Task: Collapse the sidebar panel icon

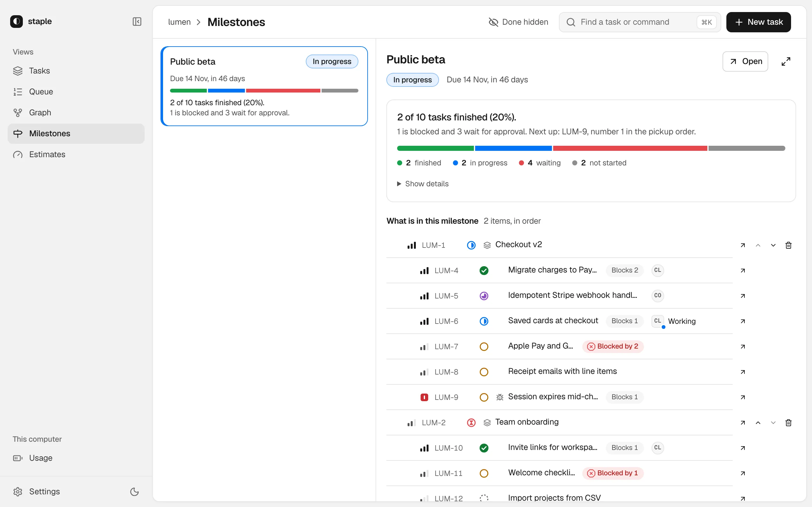Action: (x=137, y=22)
